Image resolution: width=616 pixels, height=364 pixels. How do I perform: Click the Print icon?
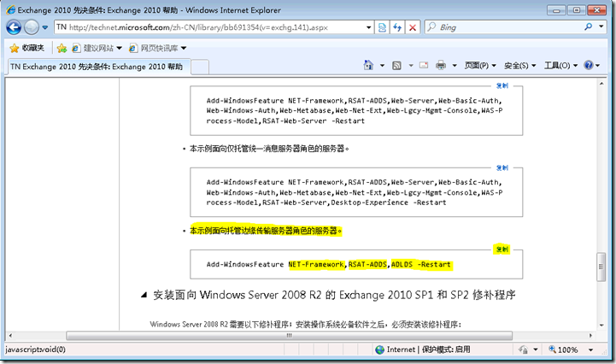click(441, 65)
